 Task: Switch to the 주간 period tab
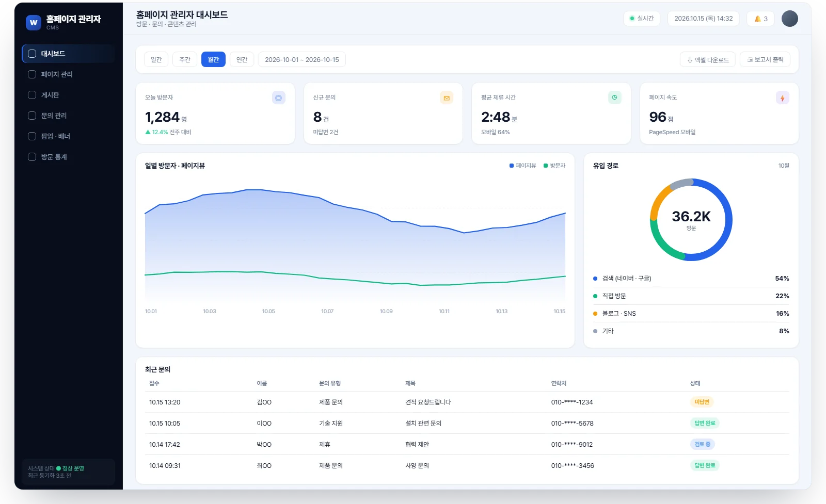tap(185, 59)
